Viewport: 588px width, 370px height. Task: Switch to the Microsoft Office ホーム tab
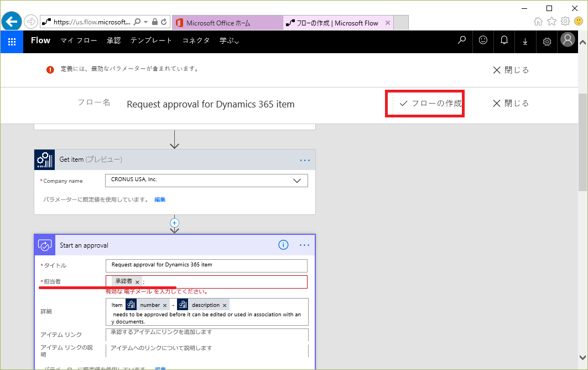(x=228, y=23)
